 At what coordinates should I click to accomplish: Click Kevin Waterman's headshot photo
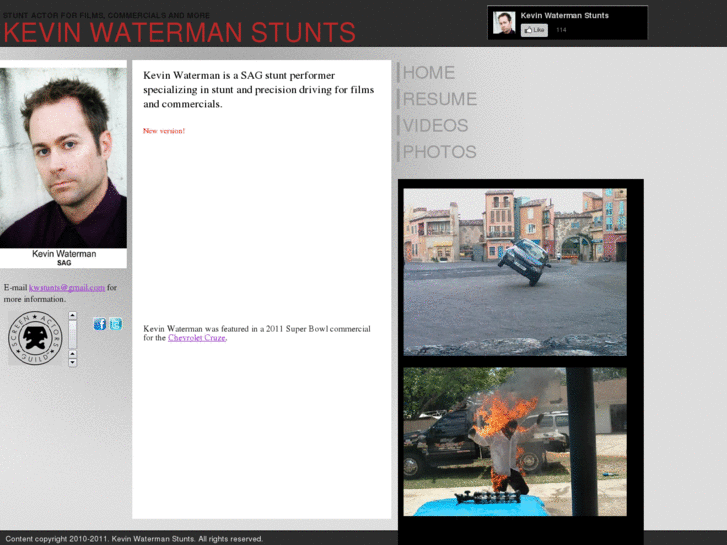63,158
